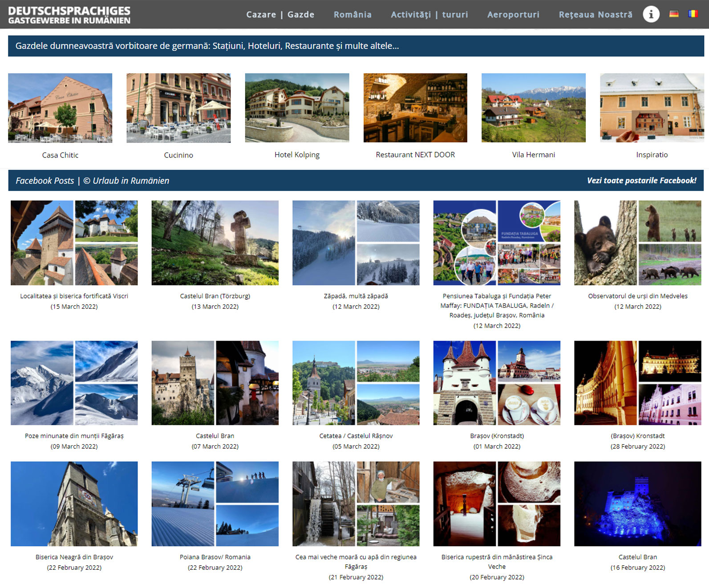The width and height of the screenshot is (709, 588).
Task: Open the Casa Chitic listing photo
Action: tap(60, 108)
